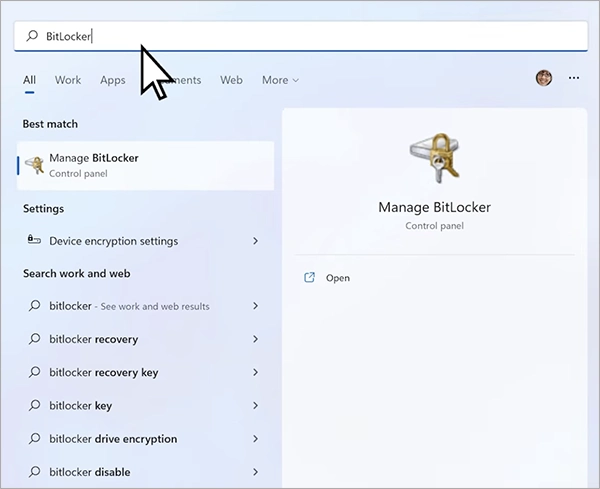Click the 'Search work and web' heading
This screenshot has height=489, width=600.
pos(77,274)
